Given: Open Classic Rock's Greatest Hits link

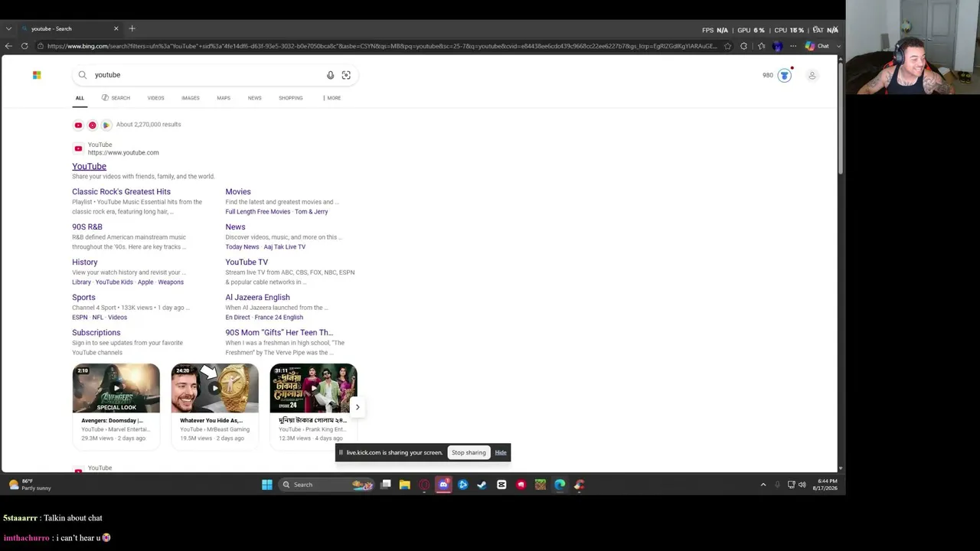Looking at the screenshot, I should 121,192.
